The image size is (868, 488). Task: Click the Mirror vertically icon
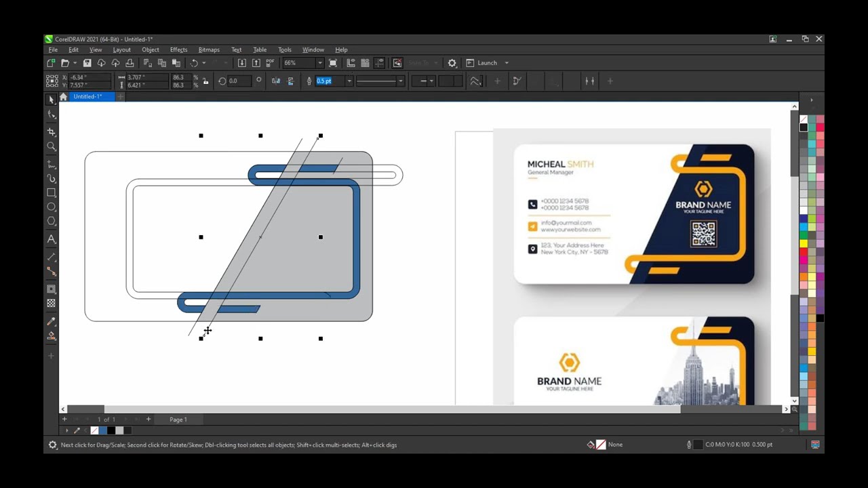point(290,81)
